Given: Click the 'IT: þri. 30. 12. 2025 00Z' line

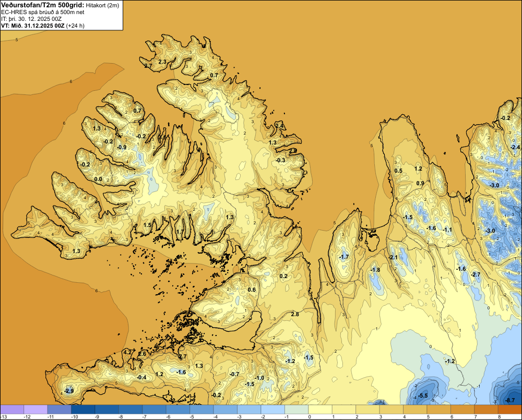Looking at the screenshot, I should tap(31, 19).
